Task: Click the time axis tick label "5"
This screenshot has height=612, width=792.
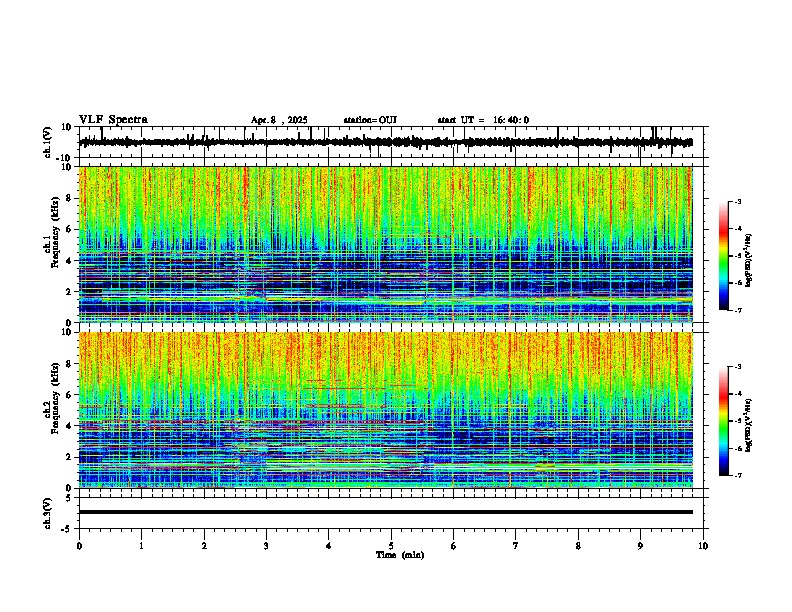Action: tap(391, 546)
